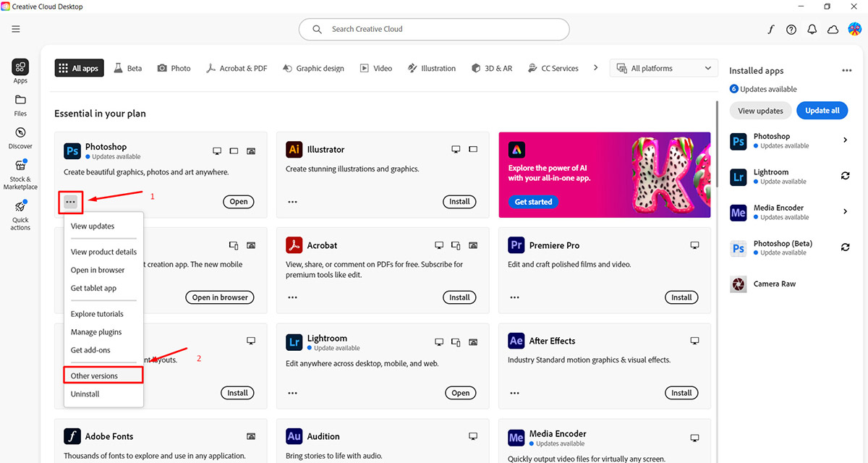Open Illustrator card more options menu
868x463 pixels.
click(x=292, y=202)
